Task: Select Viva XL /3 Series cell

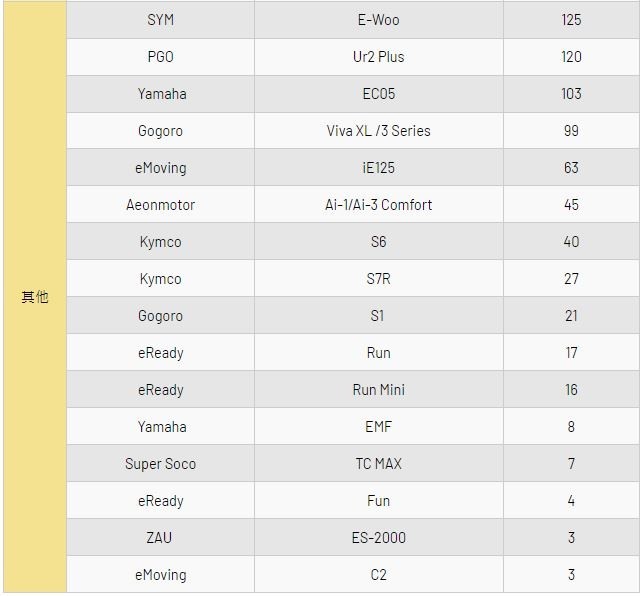Action: [379, 131]
